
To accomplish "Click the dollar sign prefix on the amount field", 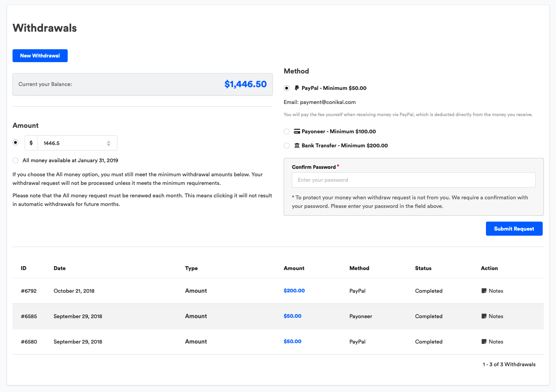I will click(x=31, y=143).
